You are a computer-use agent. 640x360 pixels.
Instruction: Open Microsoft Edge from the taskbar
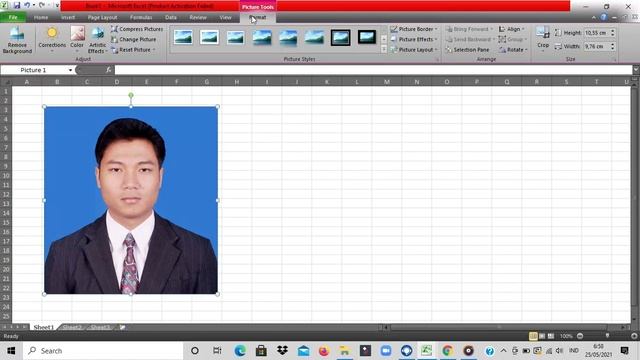pos(240,351)
